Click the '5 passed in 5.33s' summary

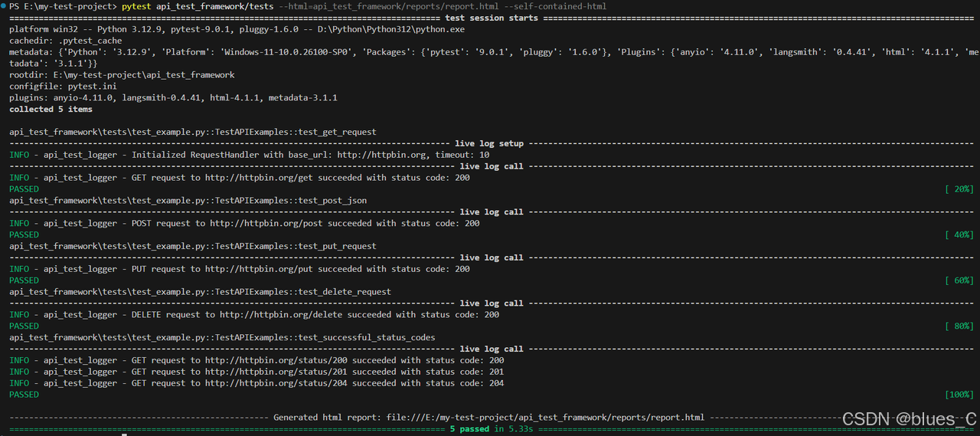[492, 429]
